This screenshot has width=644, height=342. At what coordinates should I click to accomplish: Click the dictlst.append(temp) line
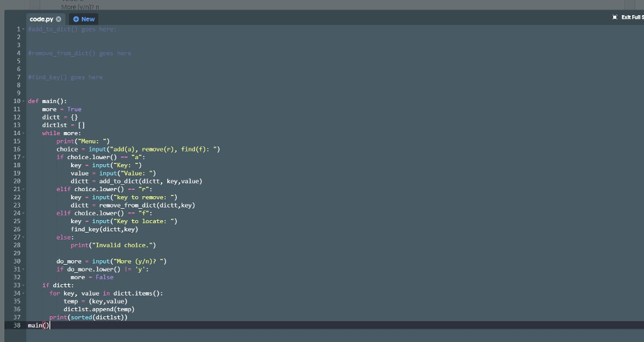[x=99, y=309]
